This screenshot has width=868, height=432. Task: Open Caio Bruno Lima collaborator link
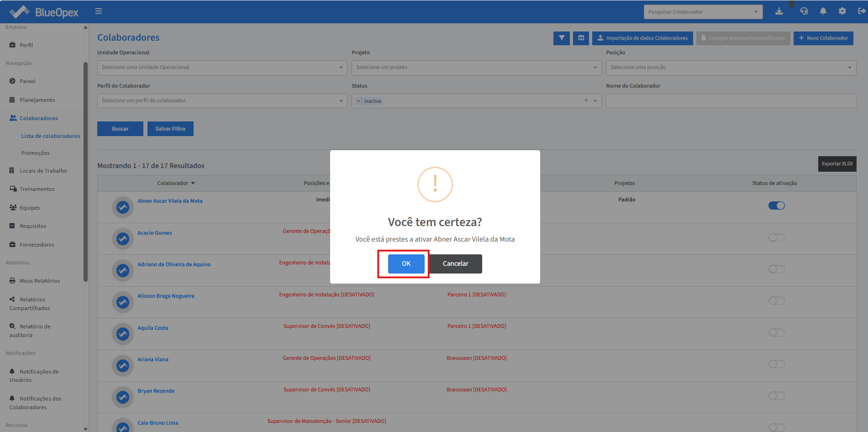click(x=158, y=423)
